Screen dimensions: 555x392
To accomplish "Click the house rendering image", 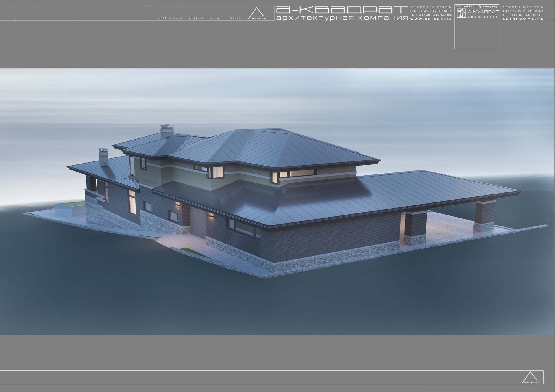I will tap(277, 201).
